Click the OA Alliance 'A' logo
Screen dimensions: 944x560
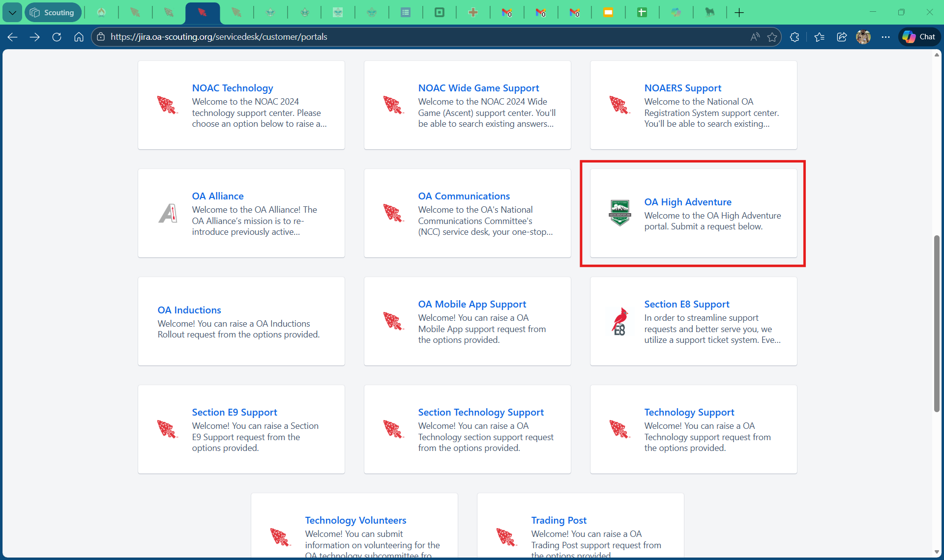coord(168,213)
